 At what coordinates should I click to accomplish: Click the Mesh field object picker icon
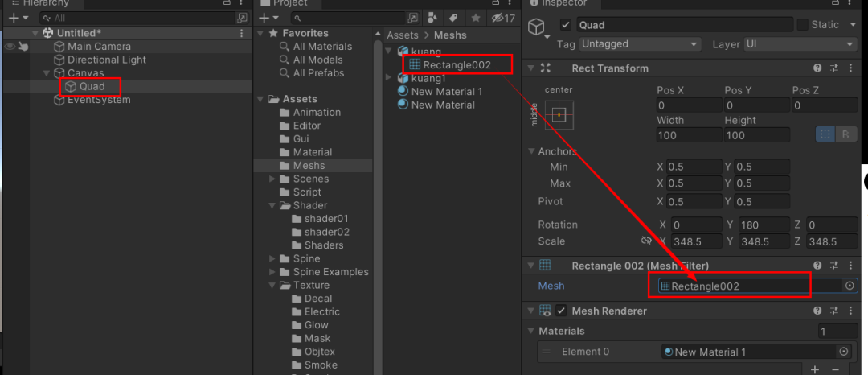coord(850,286)
